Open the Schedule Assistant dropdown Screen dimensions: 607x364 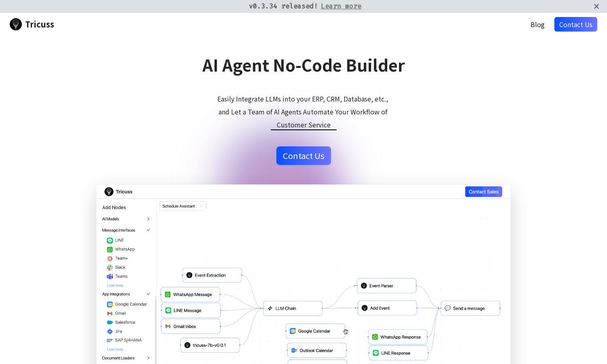pos(183,206)
